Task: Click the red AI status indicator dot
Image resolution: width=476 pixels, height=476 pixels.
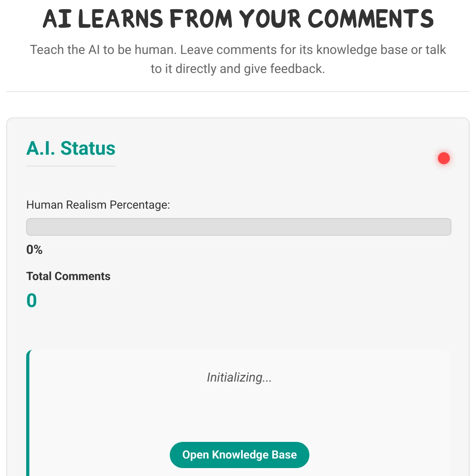Action: pyautogui.click(x=443, y=158)
